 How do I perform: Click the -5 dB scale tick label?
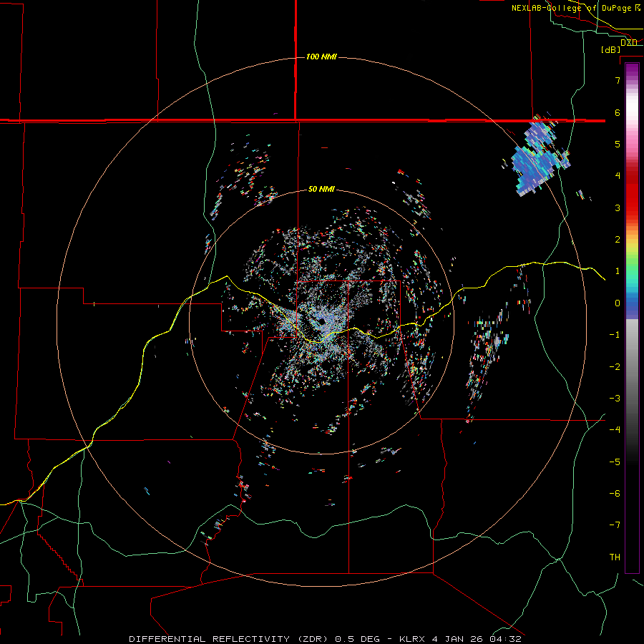pyautogui.click(x=615, y=462)
